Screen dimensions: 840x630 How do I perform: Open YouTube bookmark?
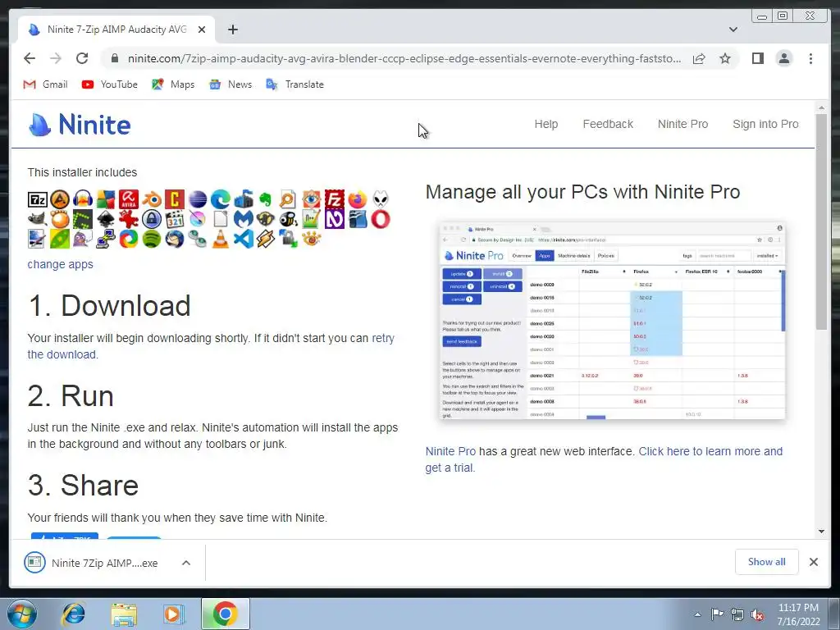[110, 84]
